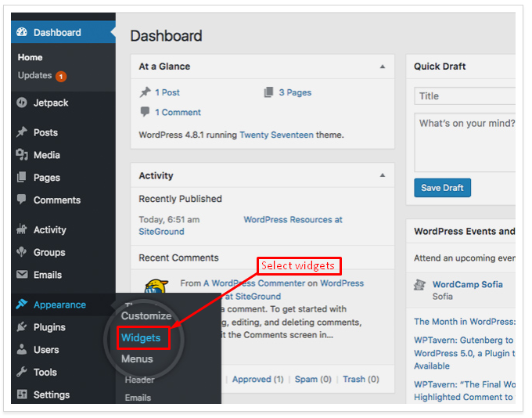Screen dimensions: 532x418
Task: Open The Month in WordPress link
Action: coord(465,322)
